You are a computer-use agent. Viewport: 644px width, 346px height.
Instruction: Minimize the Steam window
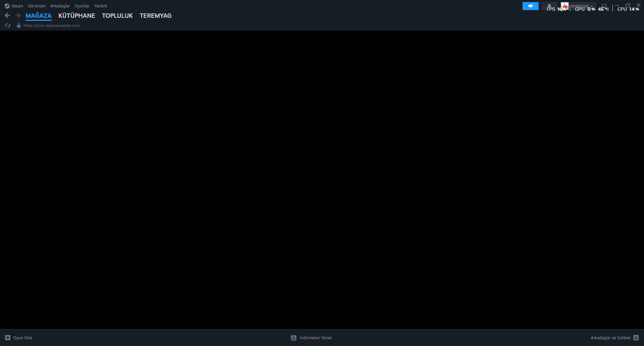(x=617, y=5)
